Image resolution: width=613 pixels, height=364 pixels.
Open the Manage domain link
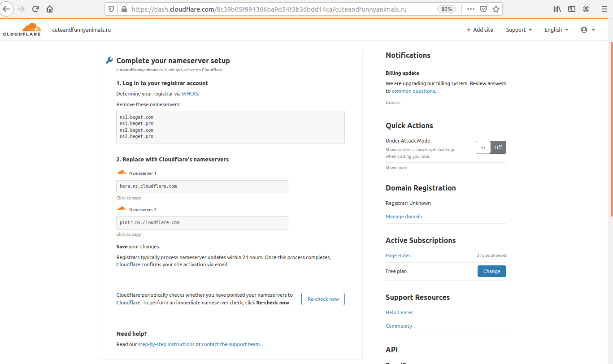[404, 217]
